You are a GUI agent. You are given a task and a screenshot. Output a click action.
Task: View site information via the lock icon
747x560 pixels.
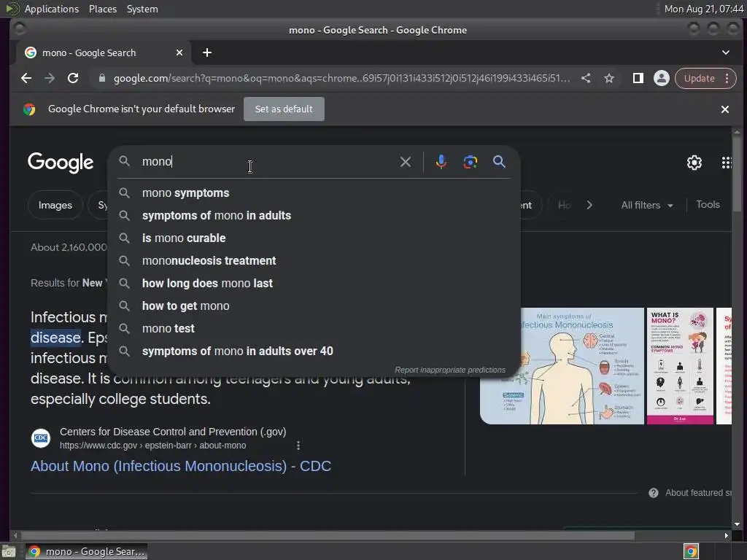[x=102, y=78]
